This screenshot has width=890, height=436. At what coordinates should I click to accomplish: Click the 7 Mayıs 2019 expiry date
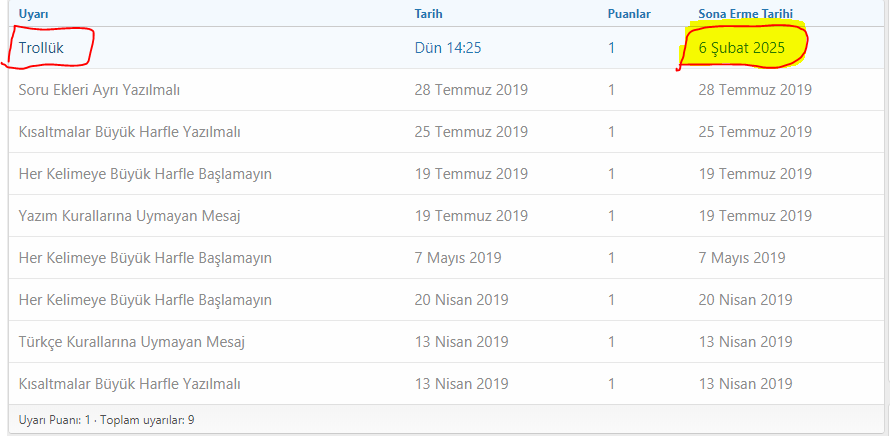tap(741, 258)
